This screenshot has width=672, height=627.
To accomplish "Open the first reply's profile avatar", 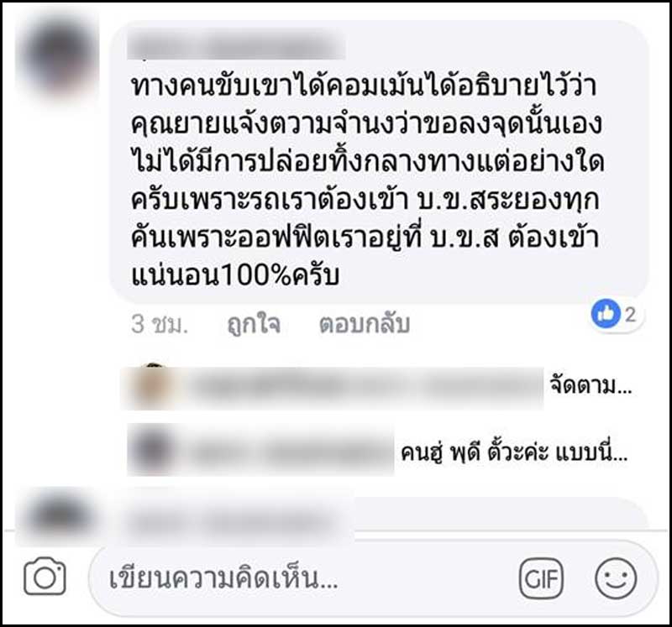I will 152,387.
